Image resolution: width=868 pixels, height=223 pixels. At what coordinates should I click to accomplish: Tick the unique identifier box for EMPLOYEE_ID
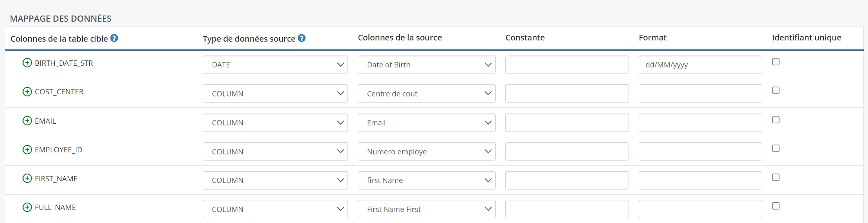(x=776, y=148)
